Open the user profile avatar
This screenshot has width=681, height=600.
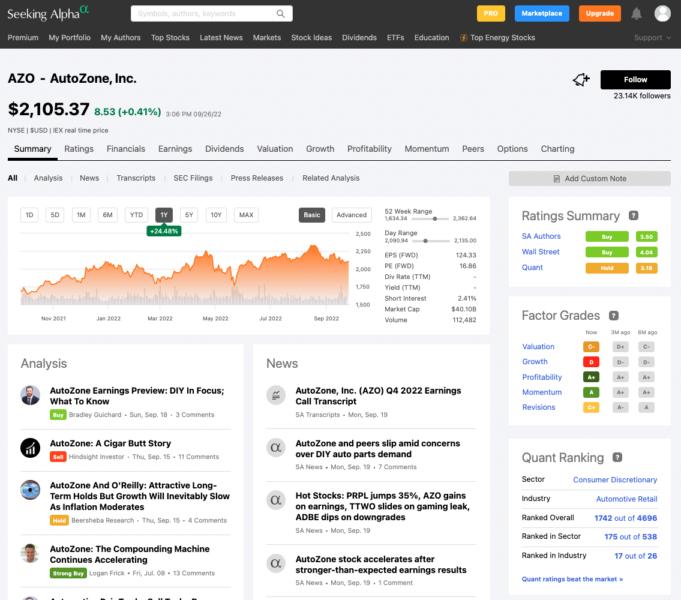click(x=662, y=13)
